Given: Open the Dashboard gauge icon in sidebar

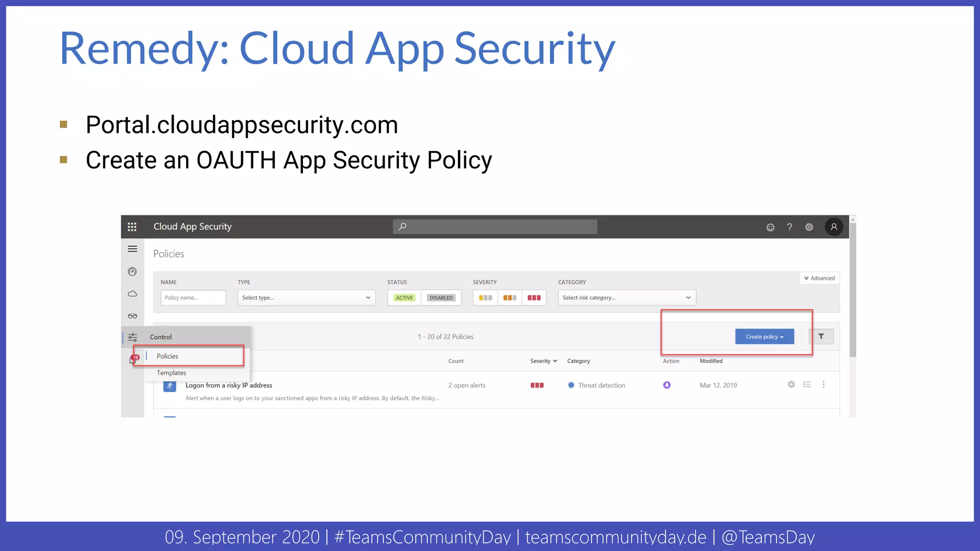Looking at the screenshot, I should tap(133, 272).
